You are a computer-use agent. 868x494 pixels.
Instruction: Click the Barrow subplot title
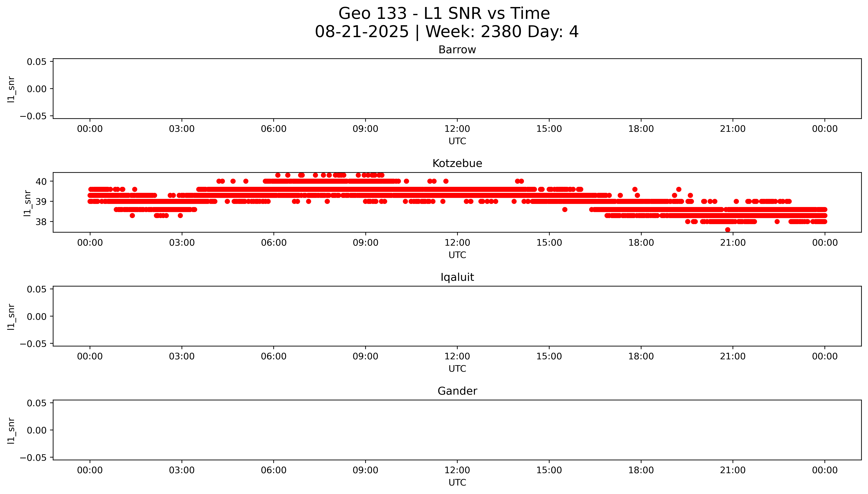pyautogui.click(x=457, y=50)
